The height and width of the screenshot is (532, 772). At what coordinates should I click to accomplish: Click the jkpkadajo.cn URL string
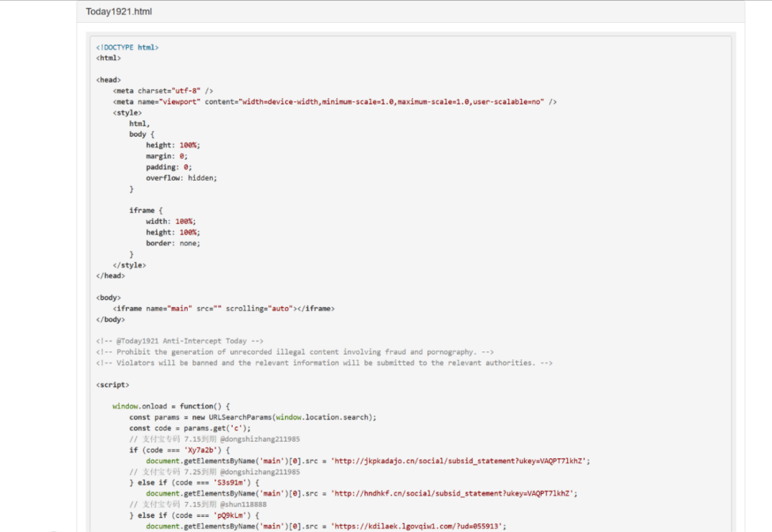pyautogui.click(x=461, y=461)
